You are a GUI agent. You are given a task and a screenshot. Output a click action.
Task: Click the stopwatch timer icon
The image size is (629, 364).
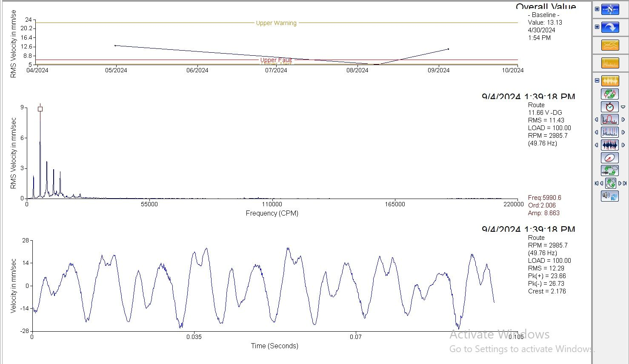tap(610, 107)
